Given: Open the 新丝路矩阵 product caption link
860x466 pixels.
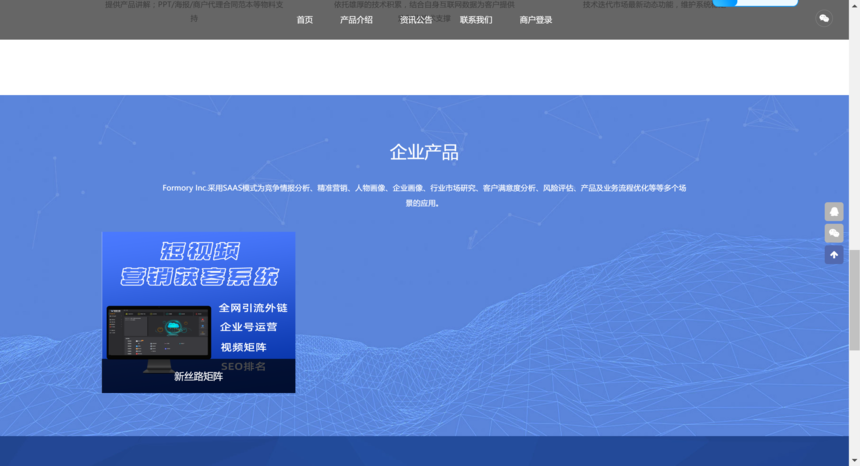Looking at the screenshot, I should click(198, 377).
